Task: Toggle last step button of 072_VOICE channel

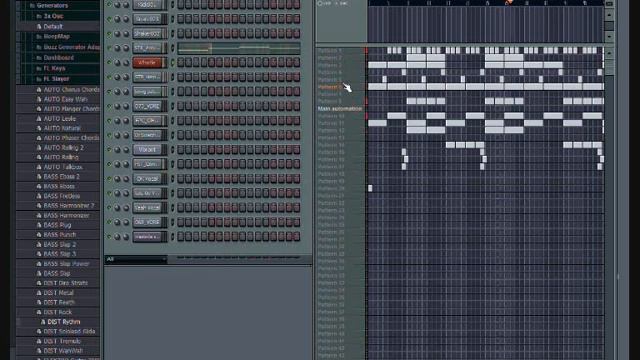Action: pyautogui.click(x=297, y=106)
